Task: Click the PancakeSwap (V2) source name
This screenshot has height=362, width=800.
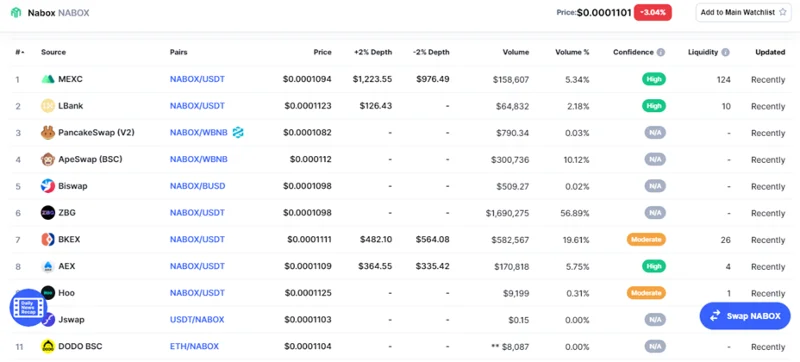Action: (96, 133)
